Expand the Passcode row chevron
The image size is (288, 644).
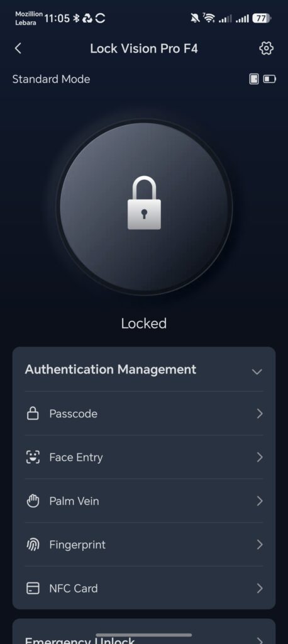[x=260, y=414]
